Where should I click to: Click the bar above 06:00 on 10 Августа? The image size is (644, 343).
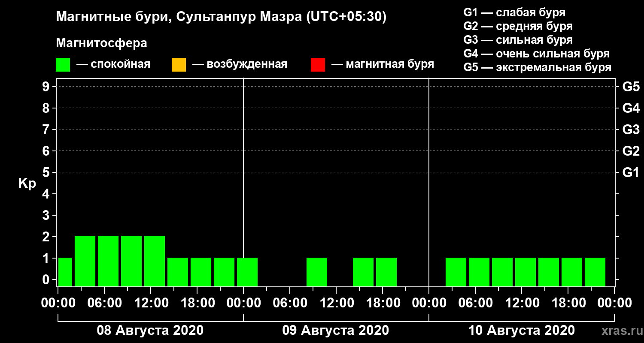pyautogui.click(x=479, y=272)
